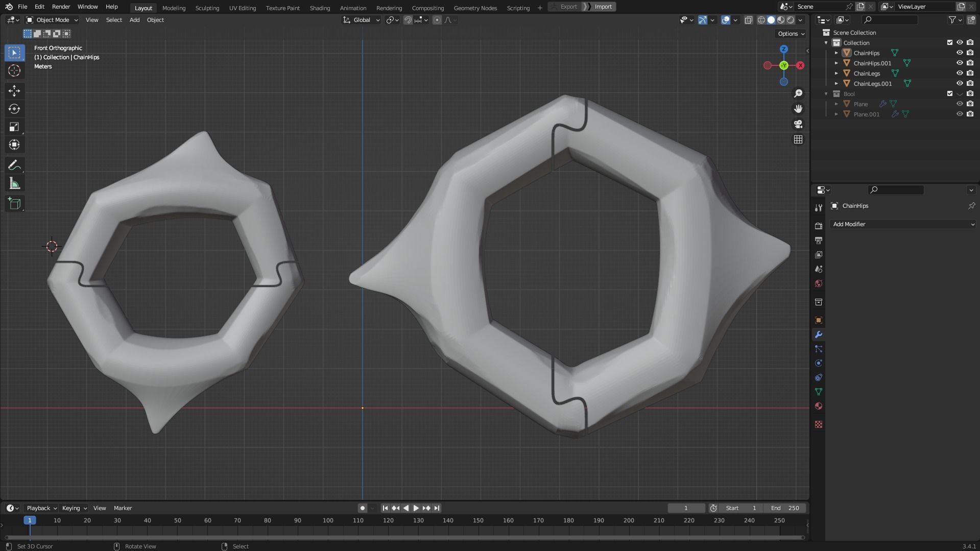Open the Output properties tab
This screenshot has height=551, width=980.
click(x=819, y=241)
